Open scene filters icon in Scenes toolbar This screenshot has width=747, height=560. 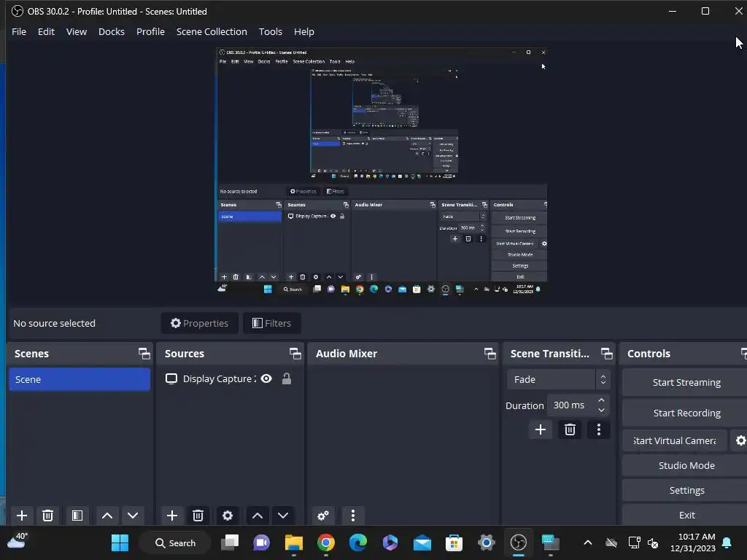(77, 516)
